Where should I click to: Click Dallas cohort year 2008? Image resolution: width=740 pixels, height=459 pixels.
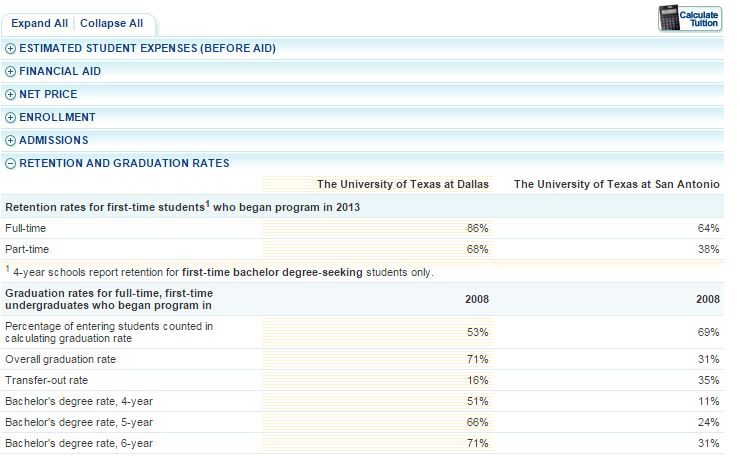(x=477, y=300)
